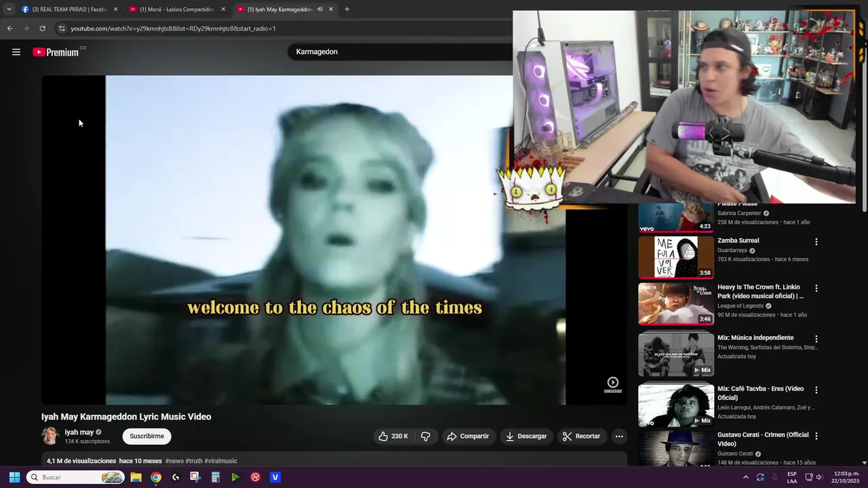Open a new browser tab with plus

(347, 9)
